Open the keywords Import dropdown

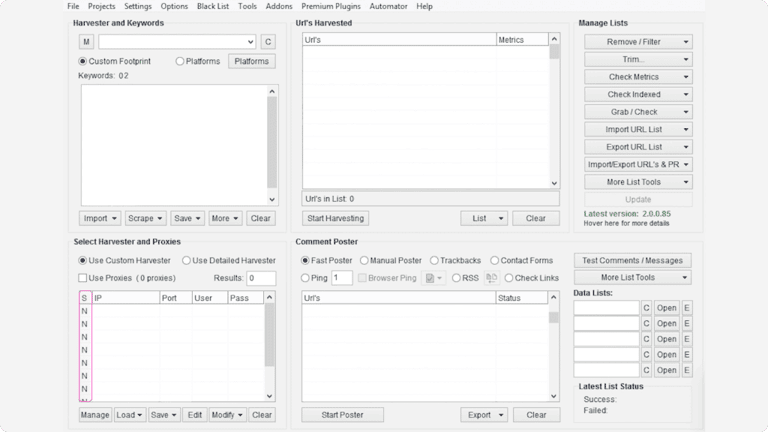click(x=100, y=218)
